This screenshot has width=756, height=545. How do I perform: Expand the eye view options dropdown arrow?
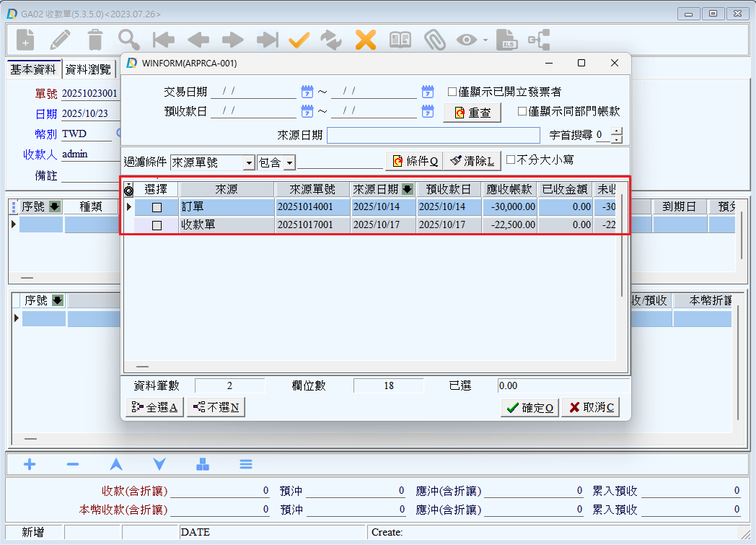pos(485,40)
